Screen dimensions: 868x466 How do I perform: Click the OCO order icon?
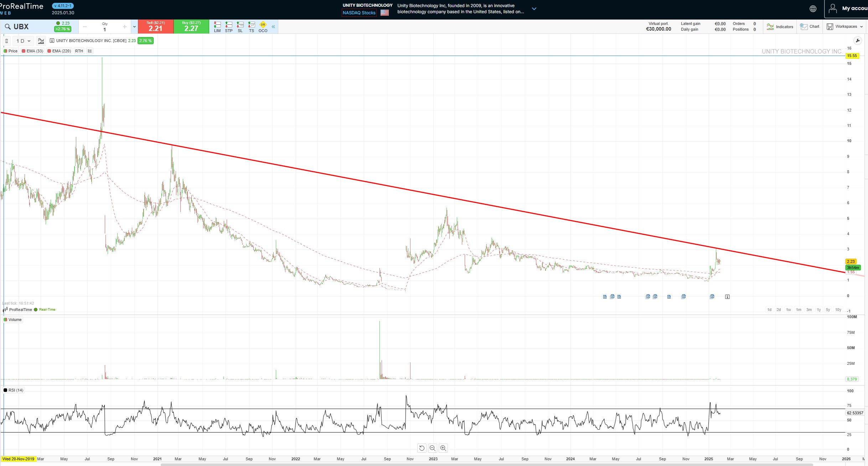click(263, 26)
